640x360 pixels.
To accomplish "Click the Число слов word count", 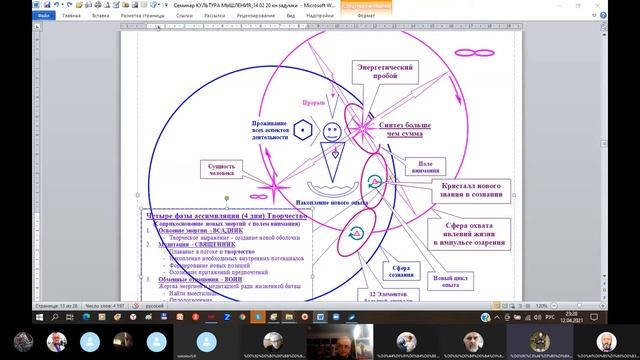I will tap(105, 306).
